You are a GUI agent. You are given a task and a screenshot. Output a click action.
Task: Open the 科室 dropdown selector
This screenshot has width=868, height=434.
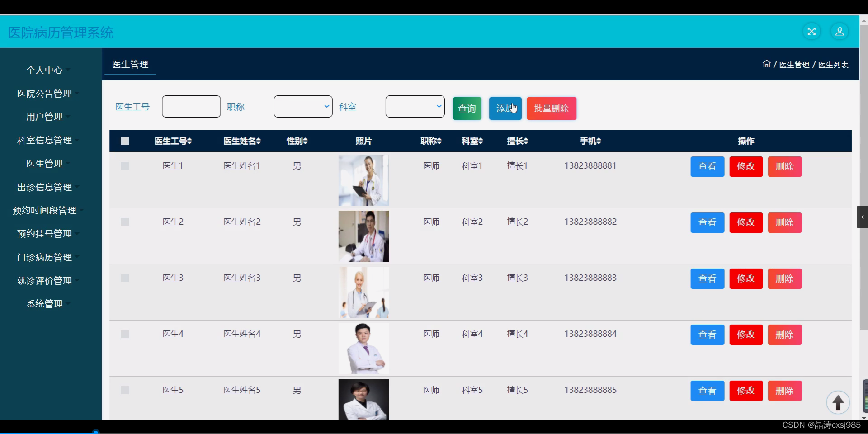click(x=415, y=106)
